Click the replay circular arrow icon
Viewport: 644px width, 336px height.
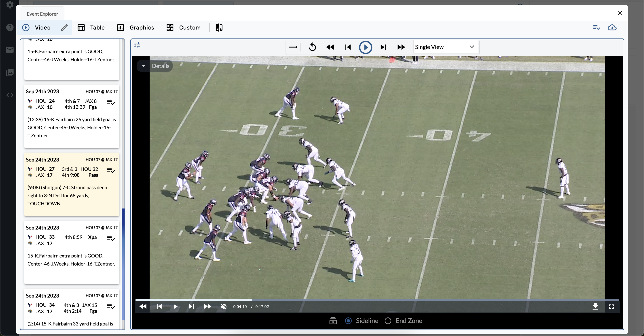pos(312,47)
